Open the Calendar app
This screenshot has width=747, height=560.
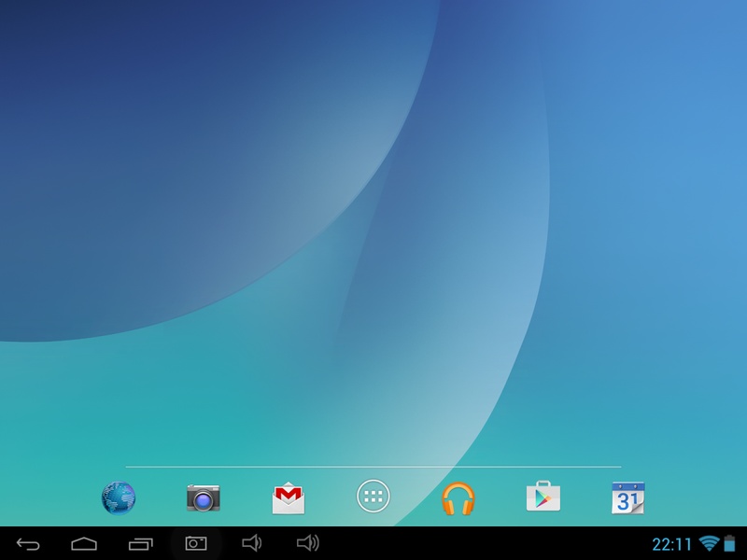(627, 497)
